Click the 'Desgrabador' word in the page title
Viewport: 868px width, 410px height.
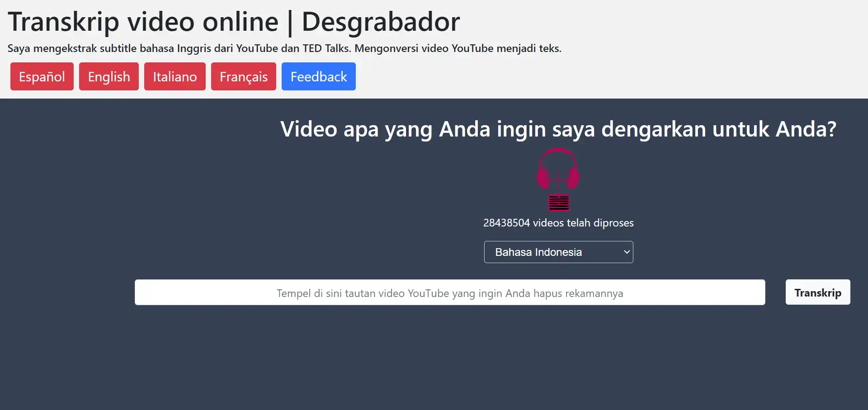point(381,22)
